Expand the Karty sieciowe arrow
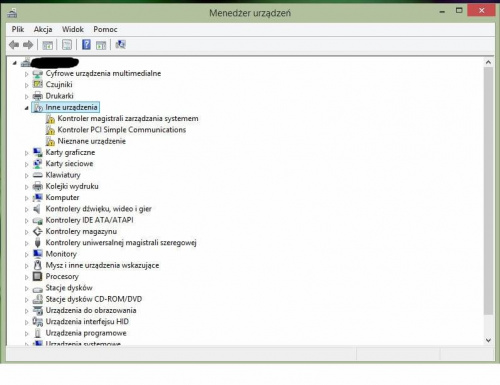Screen dimensions: 500x385 [x=26, y=164]
